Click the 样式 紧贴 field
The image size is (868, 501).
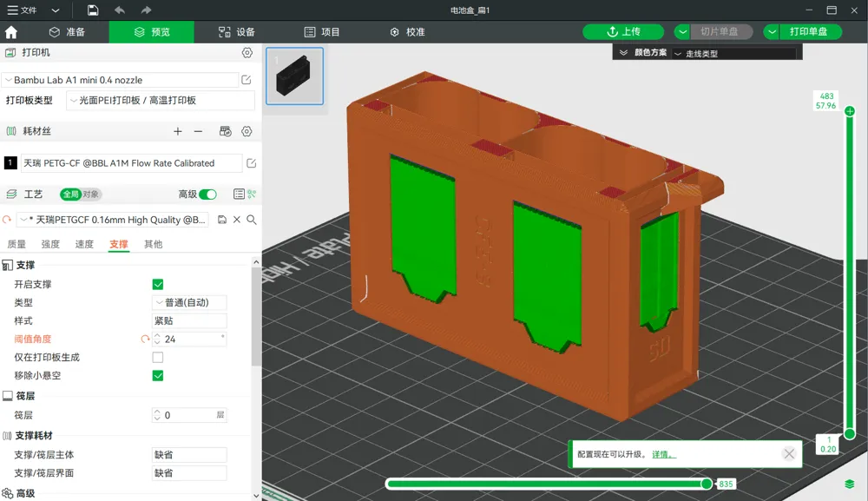click(x=189, y=320)
